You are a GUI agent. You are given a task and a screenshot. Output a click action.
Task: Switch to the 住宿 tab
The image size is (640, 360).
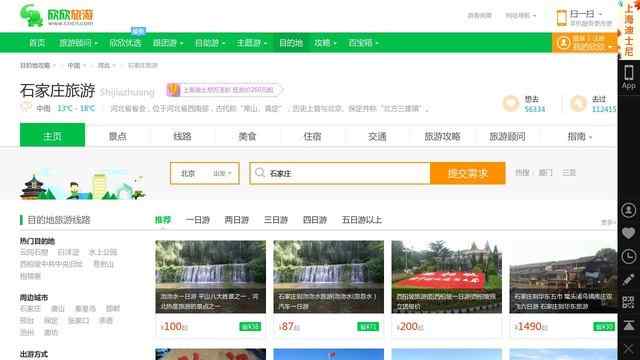(x=312, y=136)
